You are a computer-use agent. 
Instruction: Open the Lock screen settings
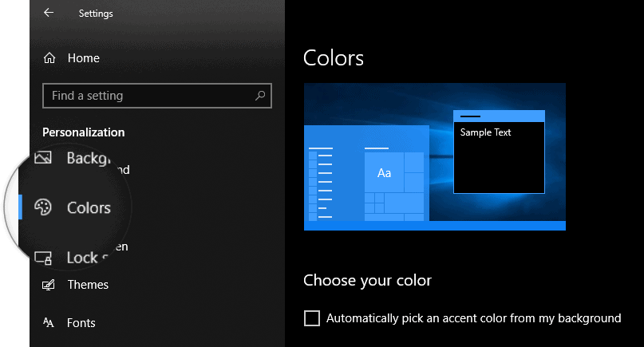(88, 258)
